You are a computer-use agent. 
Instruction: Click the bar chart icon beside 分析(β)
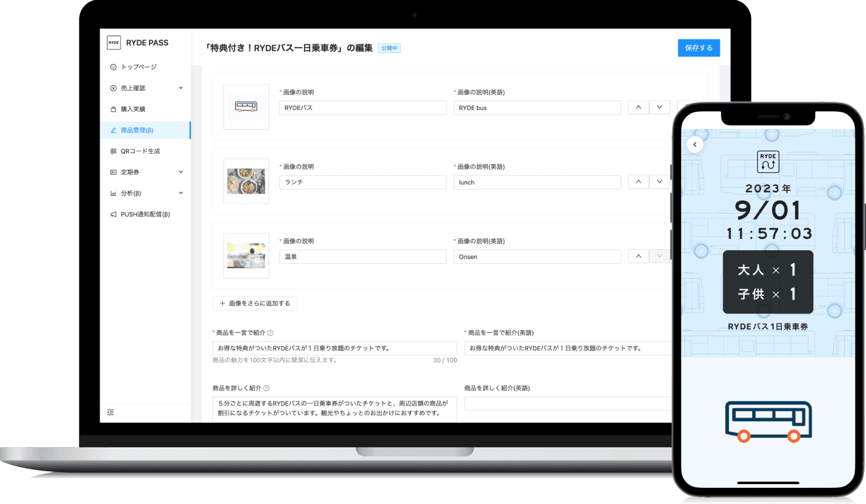click(x=113, y=193)
